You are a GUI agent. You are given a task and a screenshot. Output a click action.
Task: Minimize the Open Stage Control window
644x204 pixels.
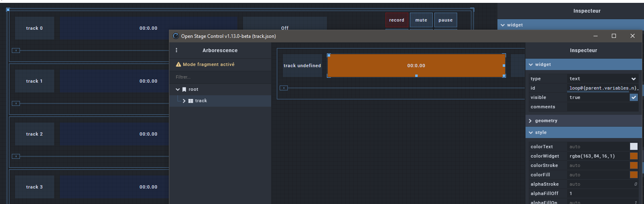596,36
